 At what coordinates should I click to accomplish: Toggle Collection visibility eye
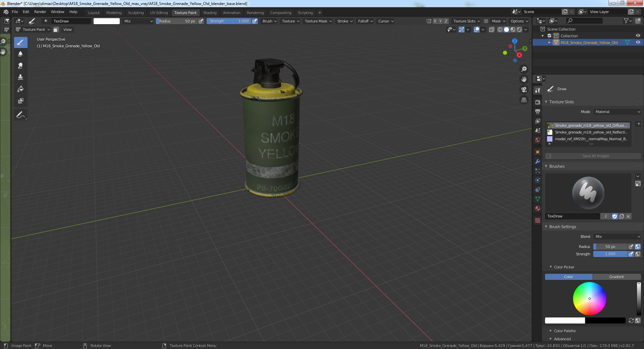(638, 36)
